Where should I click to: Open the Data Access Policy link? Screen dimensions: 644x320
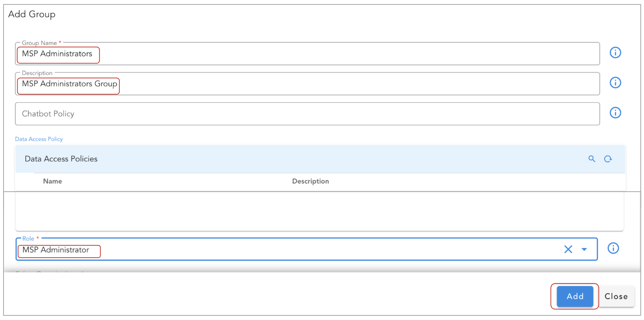tap(39, 139)
